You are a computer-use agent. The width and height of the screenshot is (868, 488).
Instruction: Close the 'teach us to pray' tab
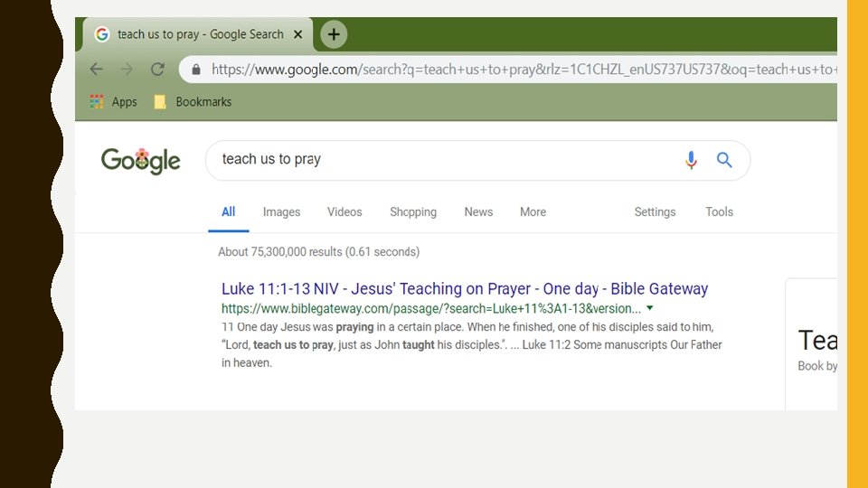[x=297, y=34]
